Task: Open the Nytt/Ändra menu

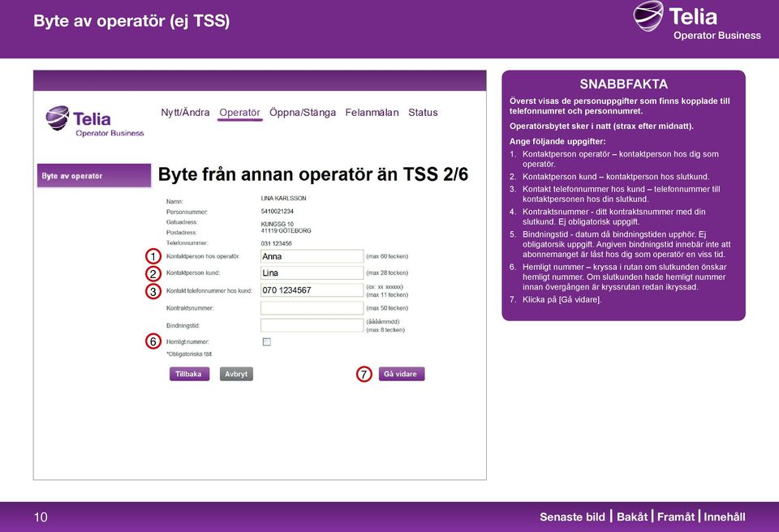Action: point(185,112)
